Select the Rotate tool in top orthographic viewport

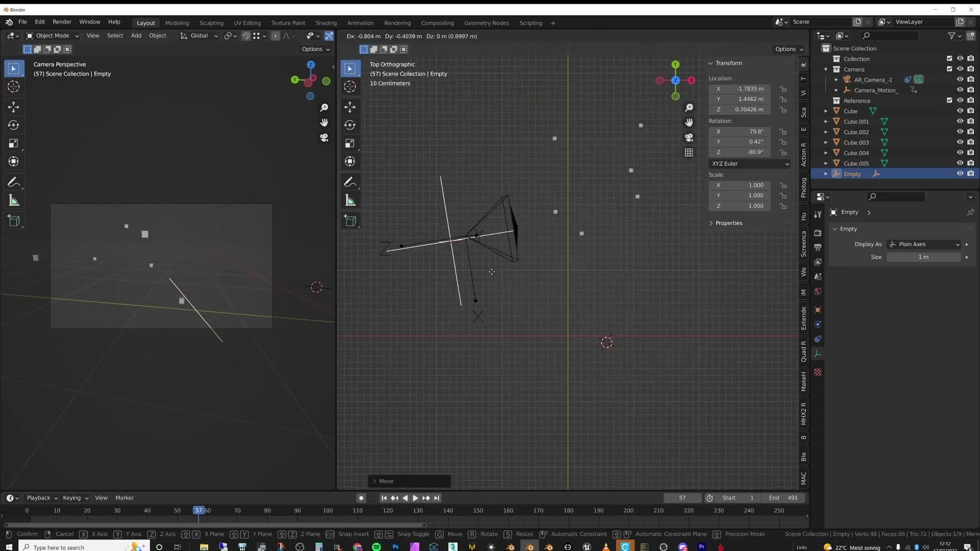click(x=350, y=125)
